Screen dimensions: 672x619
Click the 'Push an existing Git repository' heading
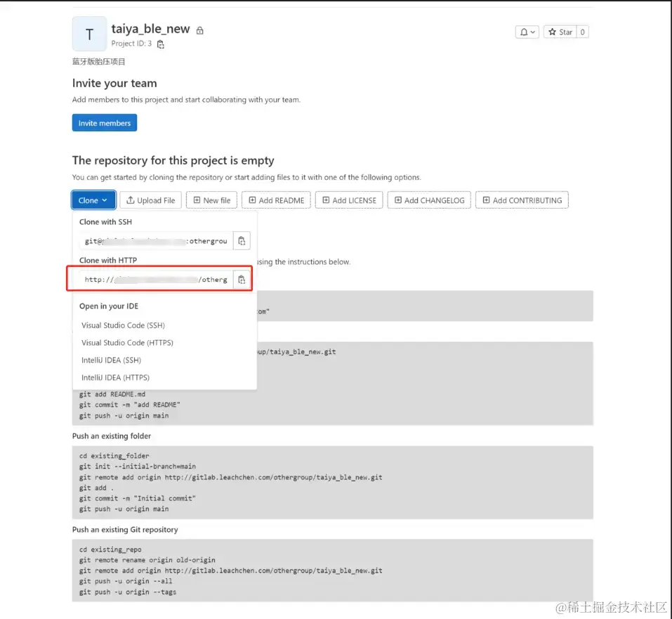[x=125, y=530]
